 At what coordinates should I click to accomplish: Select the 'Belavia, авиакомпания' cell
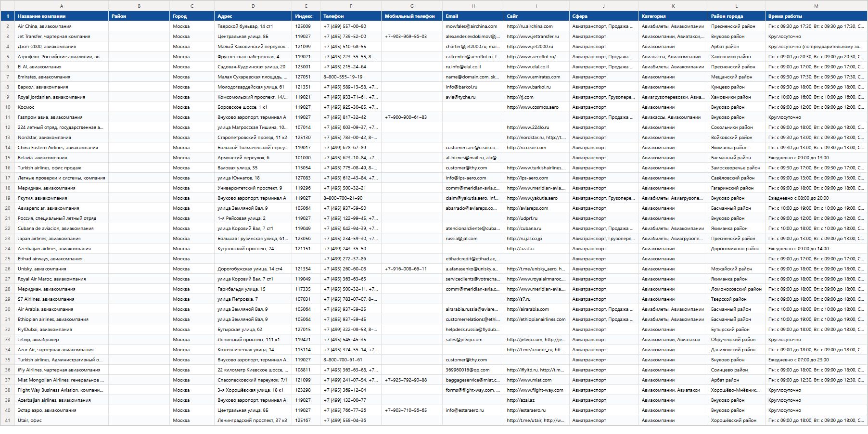pyautogui.click(x=62, y=158)
